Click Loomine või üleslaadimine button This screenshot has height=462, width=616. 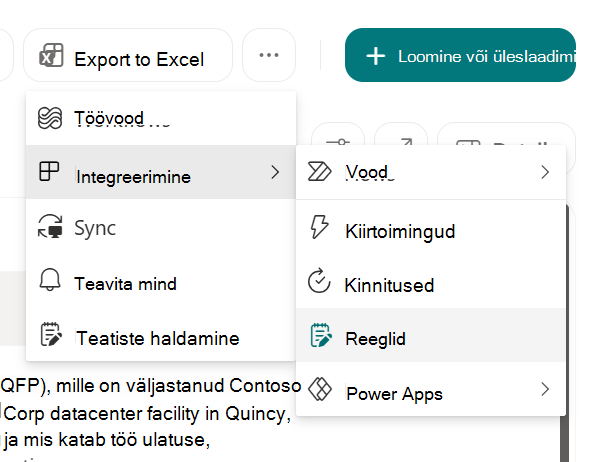click(460, 55)
